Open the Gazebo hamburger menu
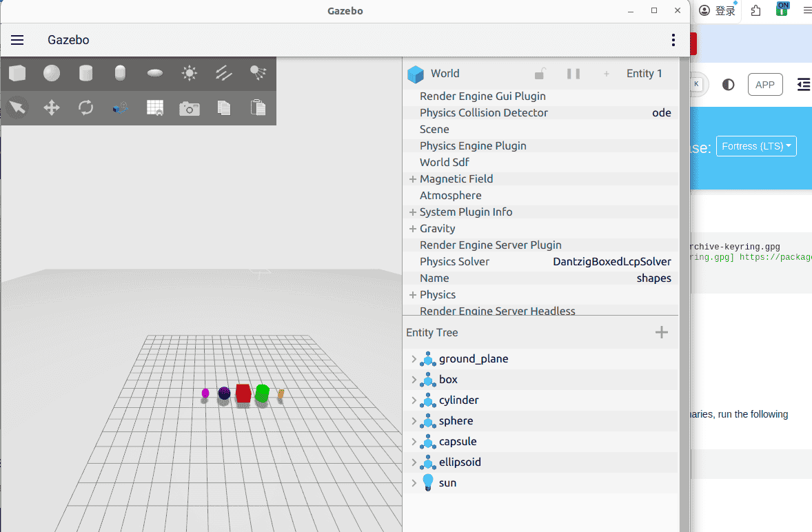The height and width of the screenshot is (532, 812). tap(17, 39)
